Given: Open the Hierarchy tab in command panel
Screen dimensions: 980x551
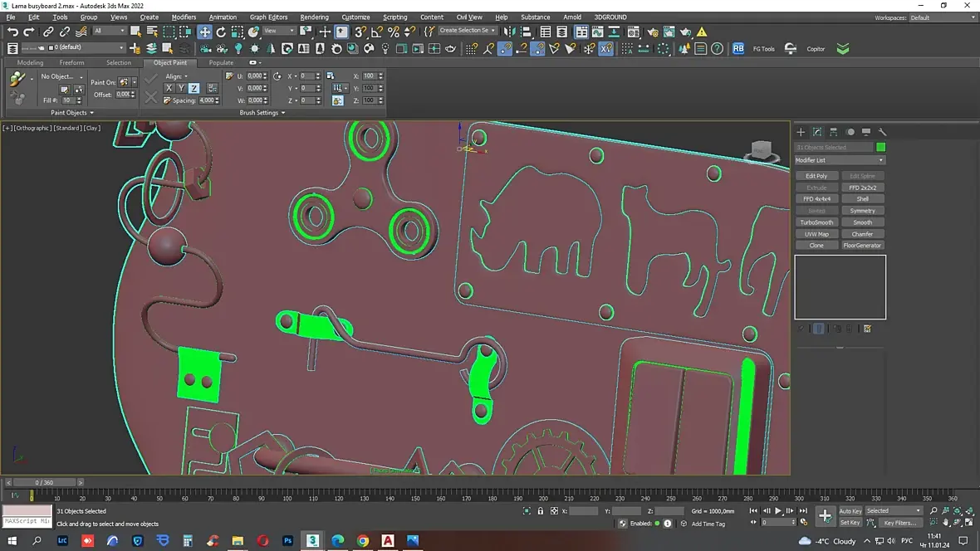Looking at the screenshot, I should tap(833, 132).
